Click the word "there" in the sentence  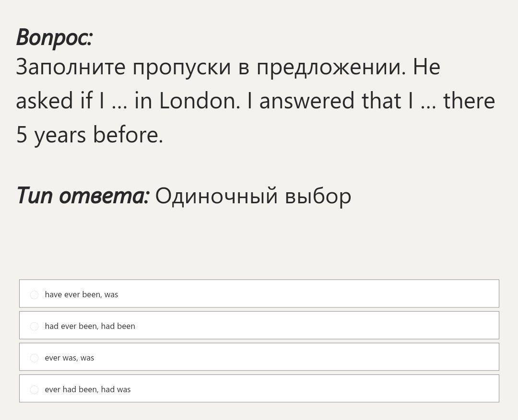[x=469, y=100]
